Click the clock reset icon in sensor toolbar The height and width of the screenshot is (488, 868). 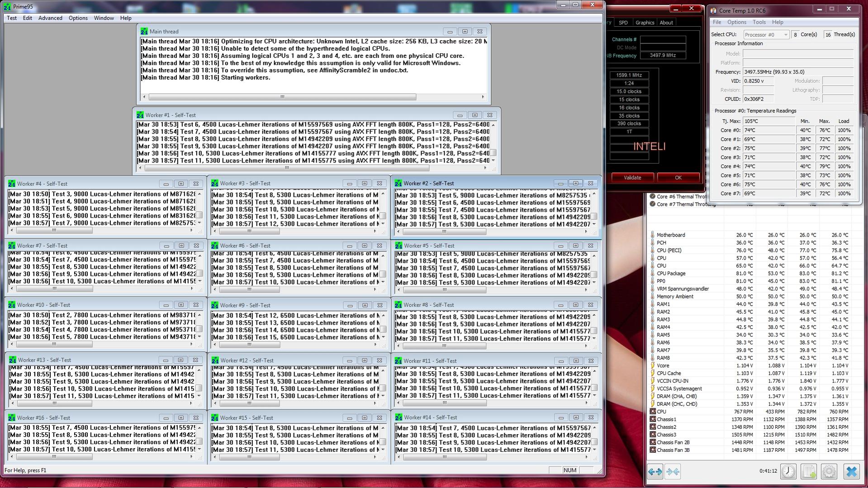pyautogui.click(x=788, y=472)
